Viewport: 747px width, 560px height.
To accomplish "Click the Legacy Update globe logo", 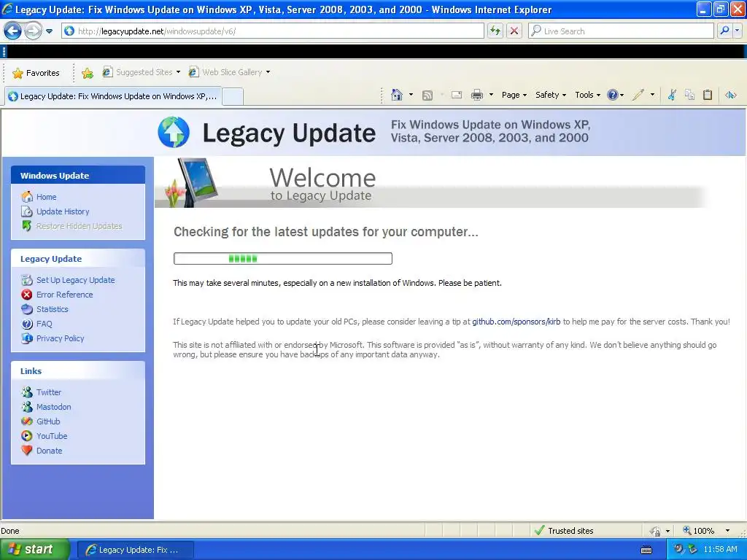I will (174, 132).
